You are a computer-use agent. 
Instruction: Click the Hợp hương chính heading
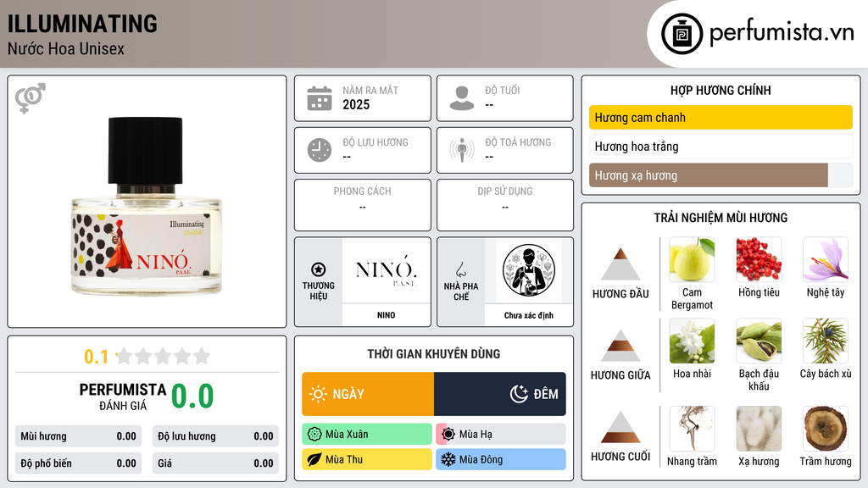tap(721, 90)
